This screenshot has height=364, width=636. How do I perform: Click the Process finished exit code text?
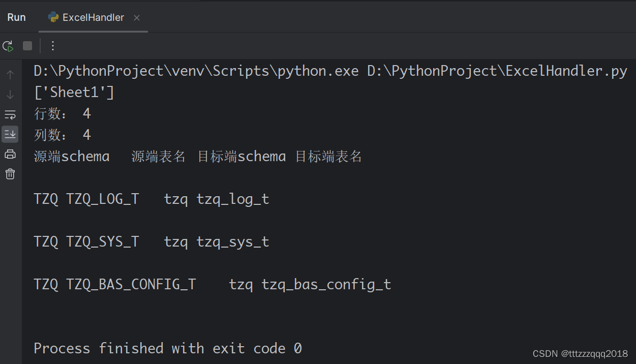[x=167, y=348]
